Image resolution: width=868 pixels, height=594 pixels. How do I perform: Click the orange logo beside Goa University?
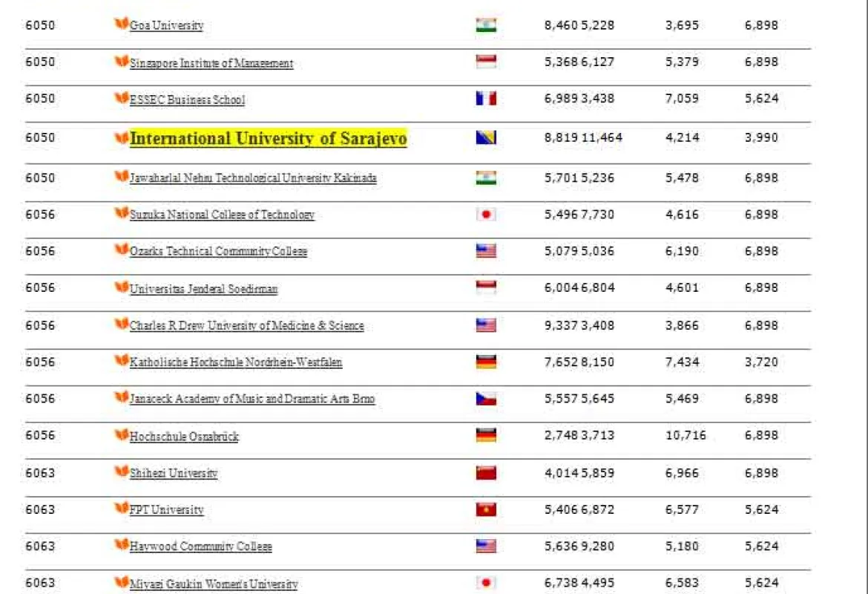(x=121, y=23)
